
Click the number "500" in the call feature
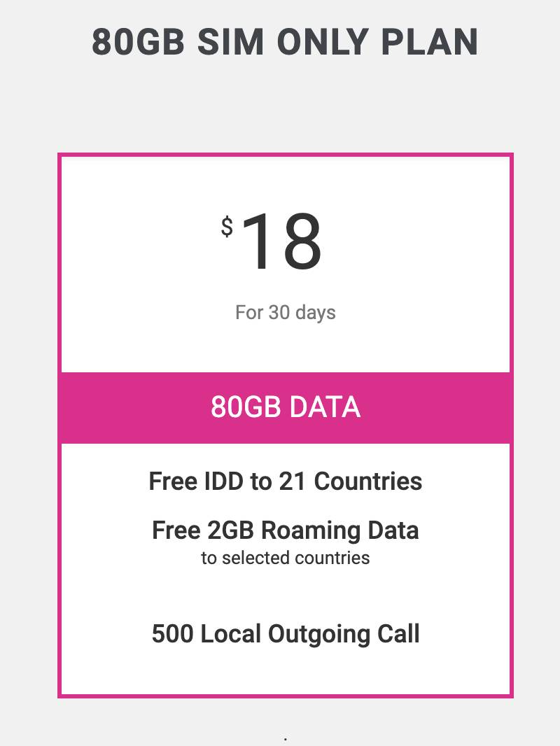tap(173, 634)
